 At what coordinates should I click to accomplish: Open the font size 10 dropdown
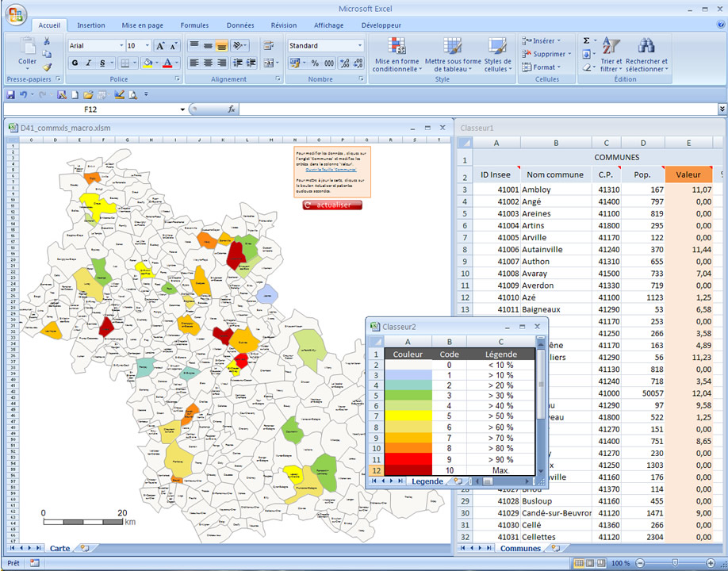pos(148,45)
